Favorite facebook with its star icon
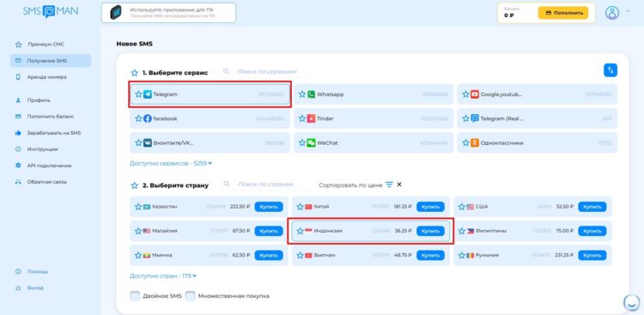This screenshot has height=315, width=644. point(138,118)
